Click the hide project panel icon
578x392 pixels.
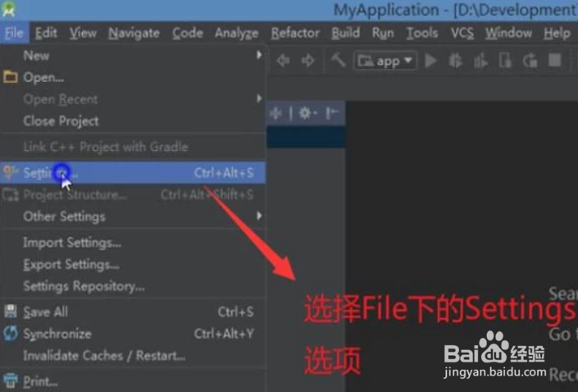(x=332, y=113)
